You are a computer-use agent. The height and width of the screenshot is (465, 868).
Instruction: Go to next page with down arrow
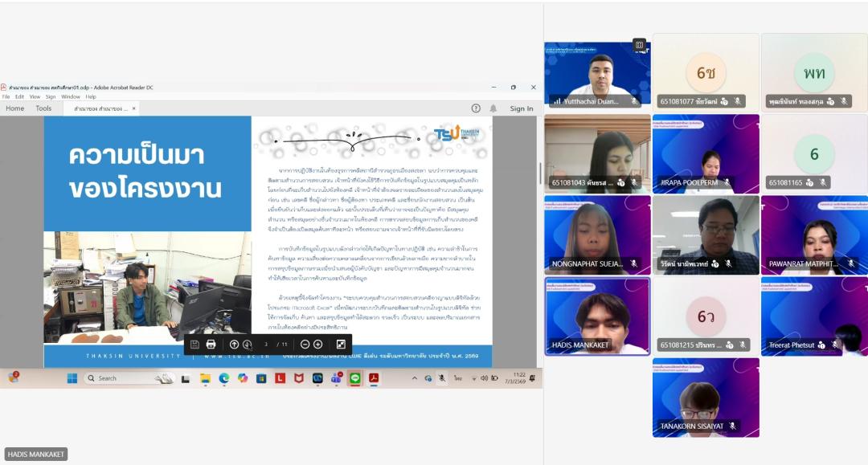[247, 344]
